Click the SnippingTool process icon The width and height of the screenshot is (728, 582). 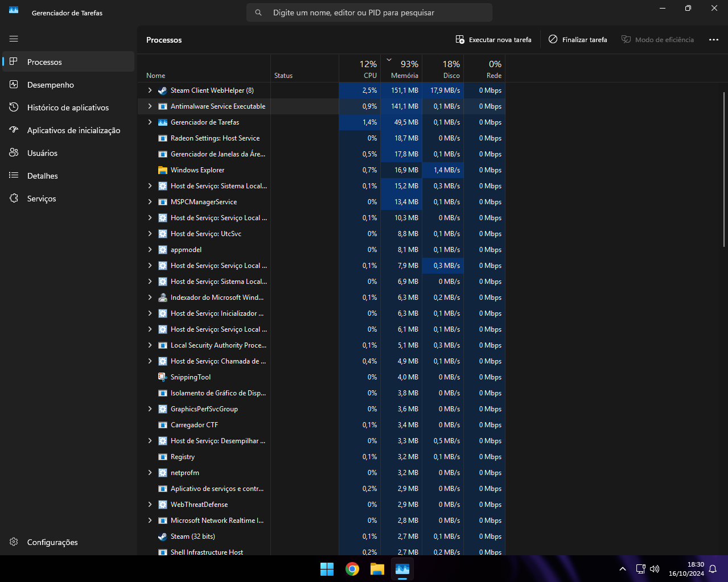pos(163,377)
